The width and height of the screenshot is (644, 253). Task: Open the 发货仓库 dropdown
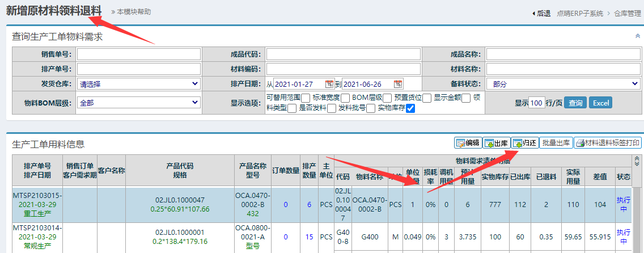coord(138,84)
